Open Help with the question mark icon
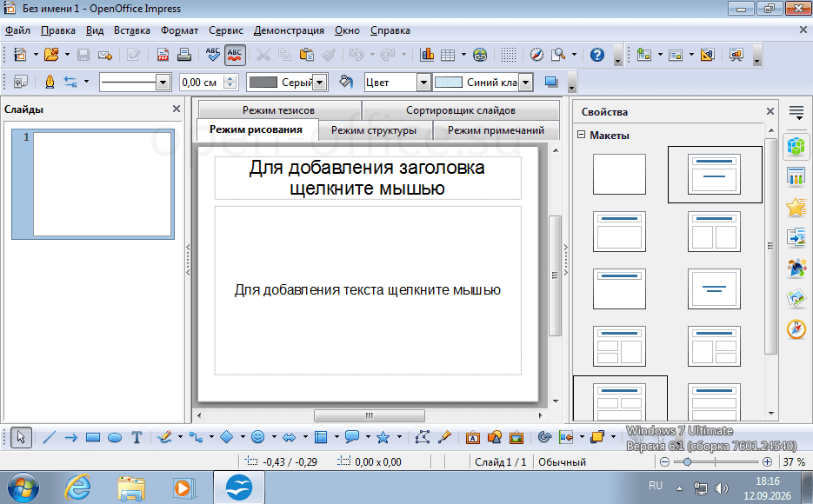Viewport: 813px width, 504px height. (597, 55)
